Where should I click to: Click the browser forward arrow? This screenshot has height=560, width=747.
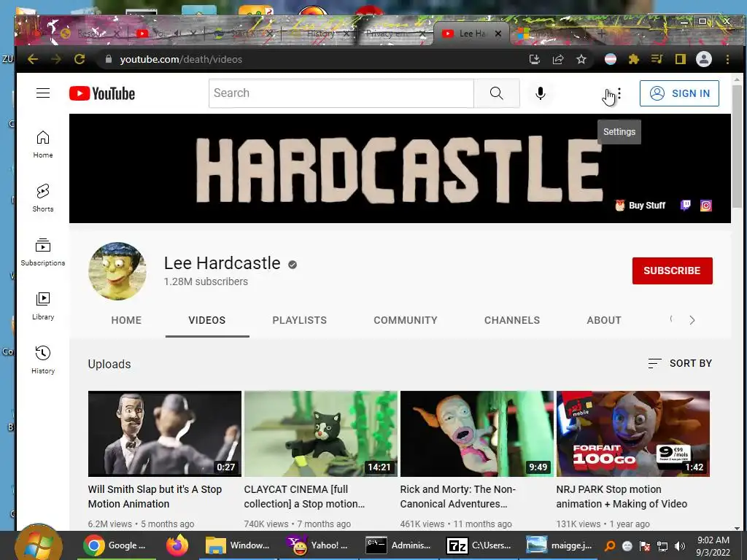[55, 59]
